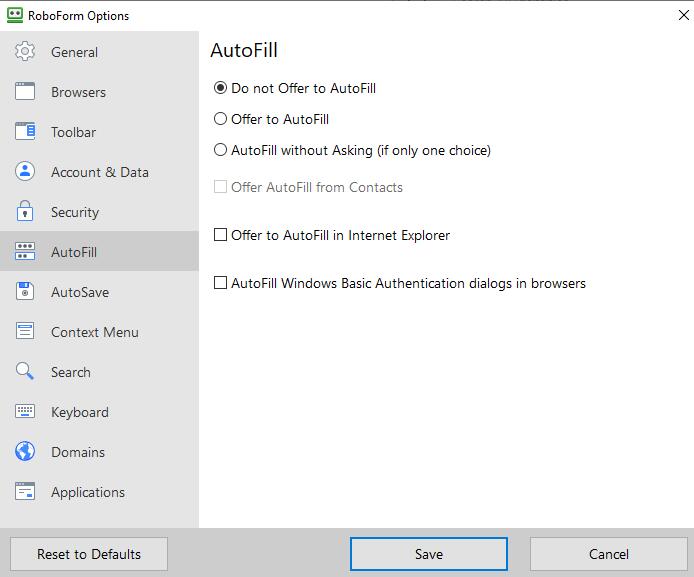Check AutoFill Windows Basic Authentication dialogs
This screenshot has height=577, width=694.
(x=221, y=283)
